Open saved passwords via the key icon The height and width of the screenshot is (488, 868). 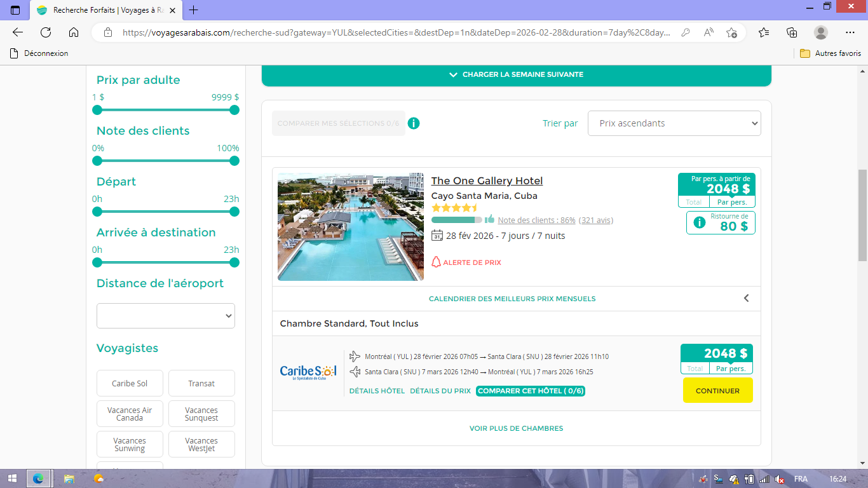click(x=686, y=32)
